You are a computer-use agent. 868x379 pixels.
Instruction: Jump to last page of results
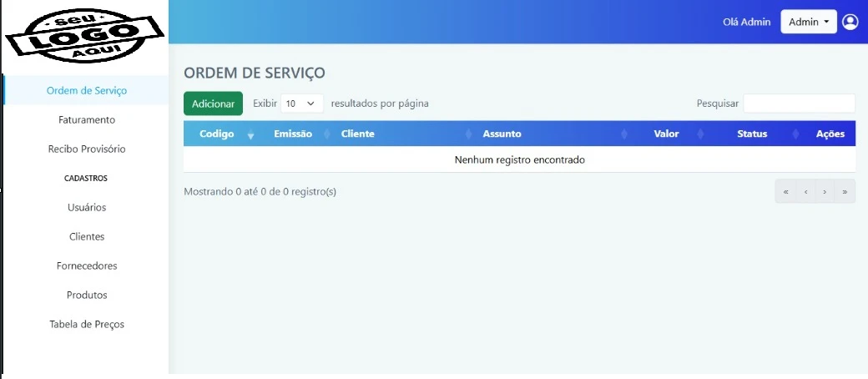845,192
